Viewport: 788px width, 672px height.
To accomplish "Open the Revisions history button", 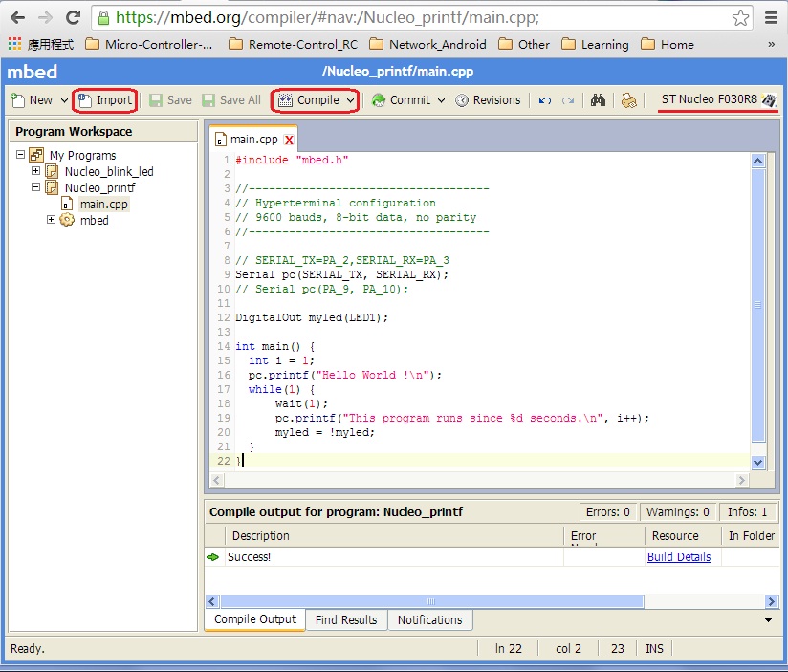I will coord(488,100).
